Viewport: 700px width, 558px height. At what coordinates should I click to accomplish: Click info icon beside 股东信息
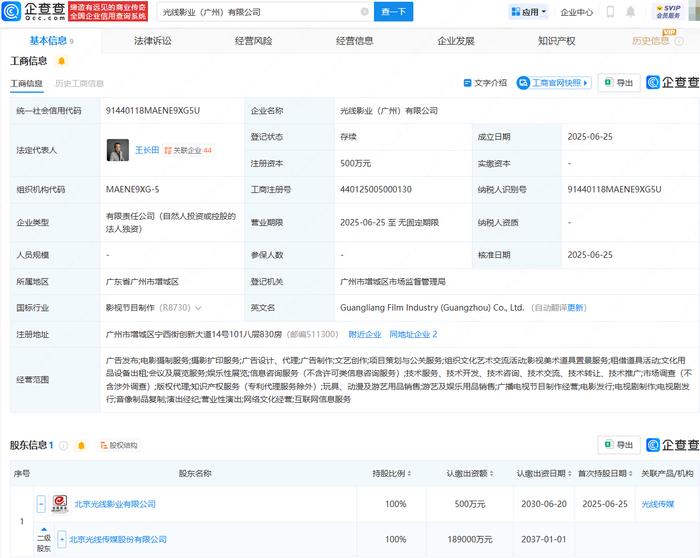pos(63,446)
